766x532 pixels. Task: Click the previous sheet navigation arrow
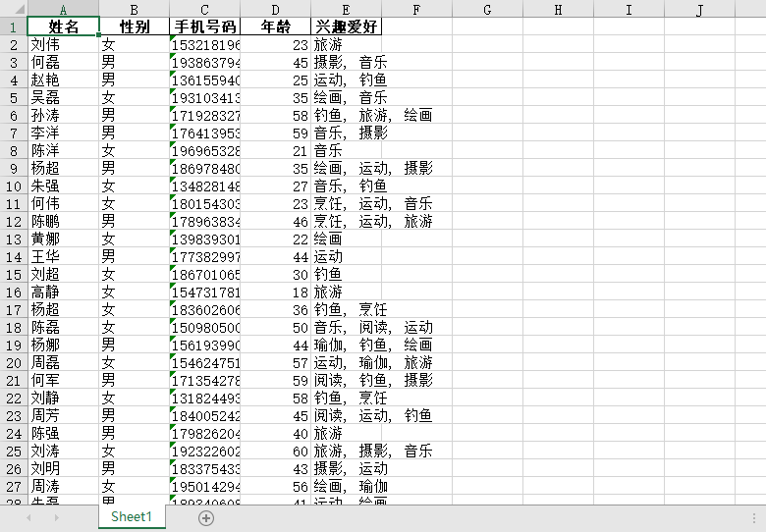pos(27,517)
